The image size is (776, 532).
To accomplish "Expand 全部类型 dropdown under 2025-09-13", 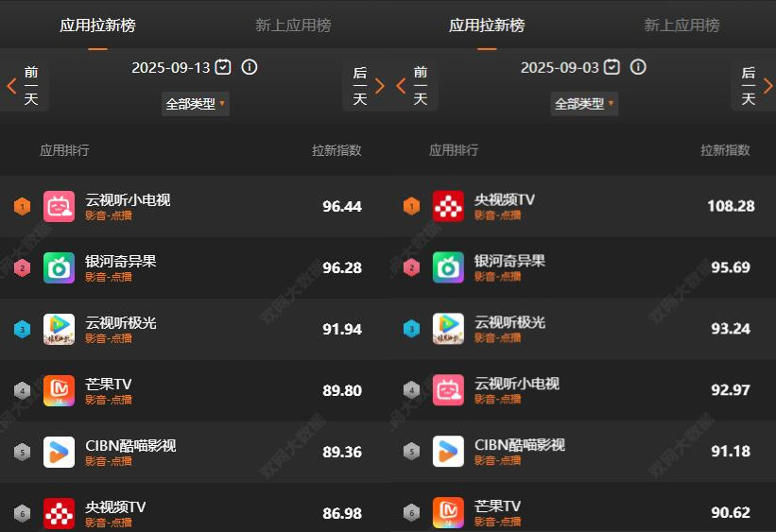I will [x=196, y=104].
